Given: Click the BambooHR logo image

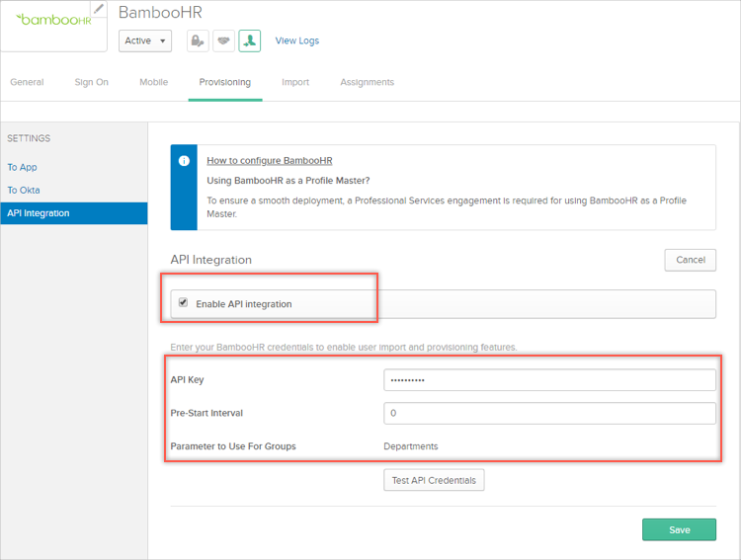Looking at the screenshot, I should [49, 20].
